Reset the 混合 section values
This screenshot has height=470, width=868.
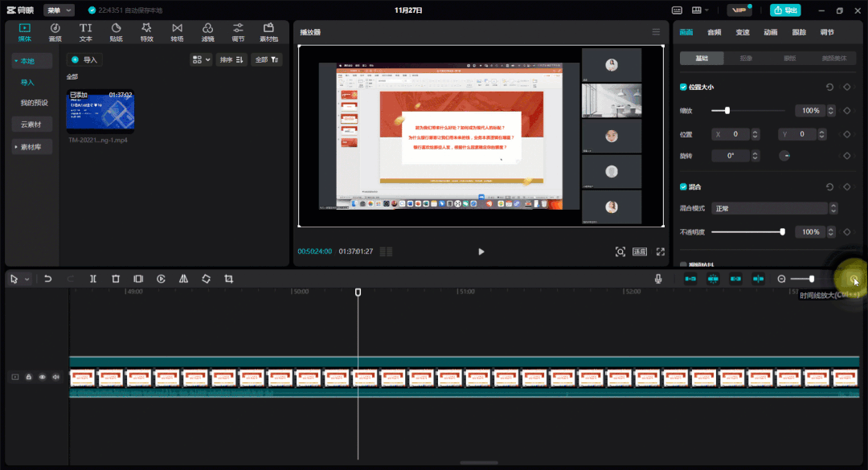(829, 187)
